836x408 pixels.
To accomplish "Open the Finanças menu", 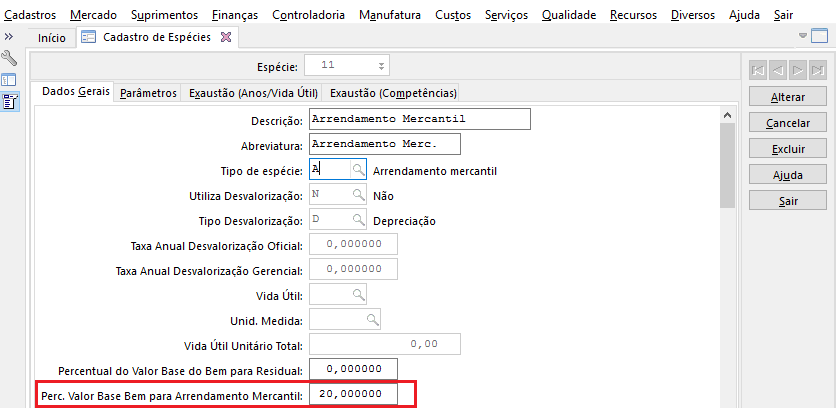I will point(235,15).
